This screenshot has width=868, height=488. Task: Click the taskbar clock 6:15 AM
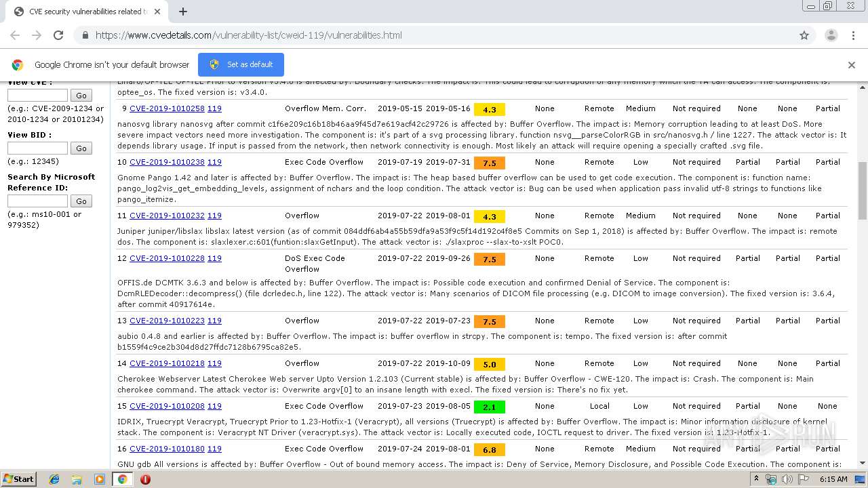(833, 479)
